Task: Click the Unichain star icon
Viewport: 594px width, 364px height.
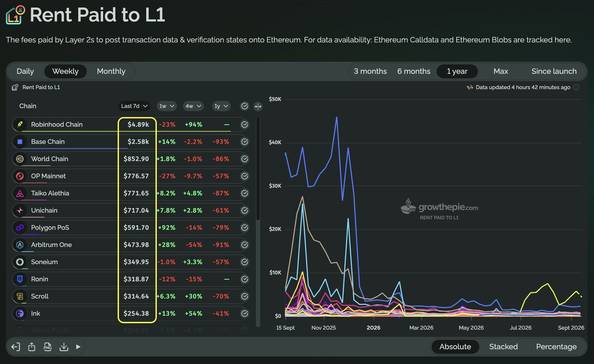Action: [20, 211]
